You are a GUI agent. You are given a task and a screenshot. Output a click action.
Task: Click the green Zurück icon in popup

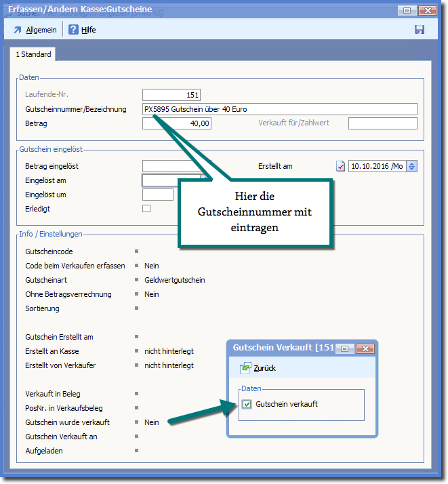point(245,368)
